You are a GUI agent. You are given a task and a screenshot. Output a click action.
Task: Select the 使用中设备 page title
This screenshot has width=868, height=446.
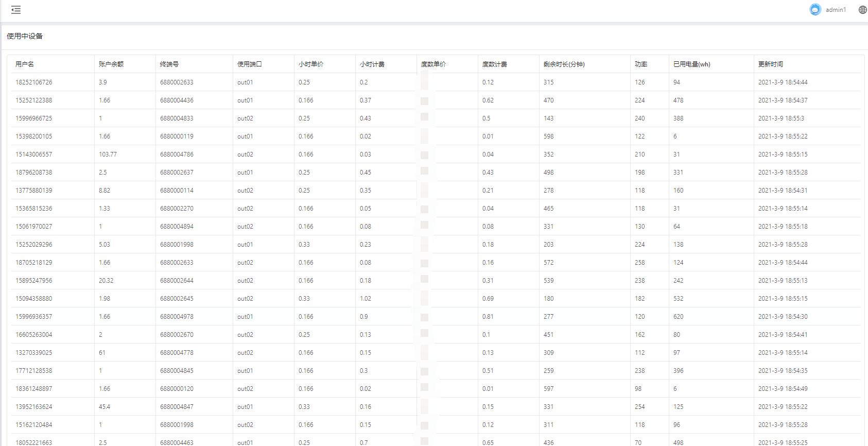25,36
